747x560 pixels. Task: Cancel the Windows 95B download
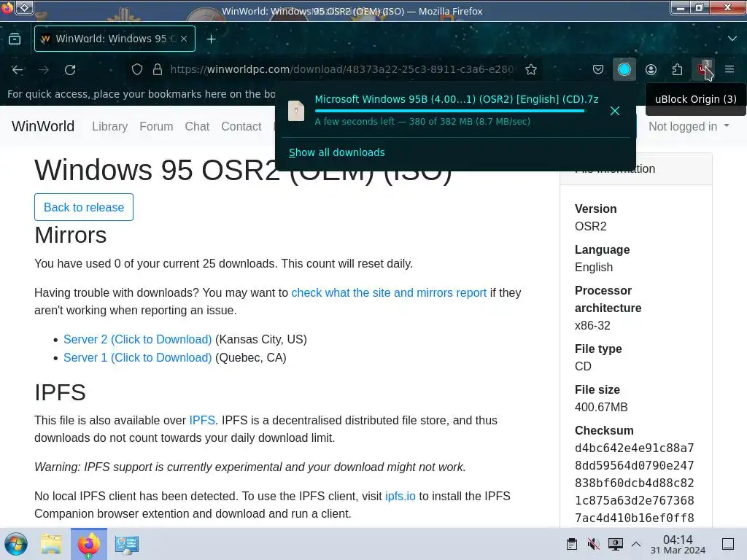(x=615, y=111)
